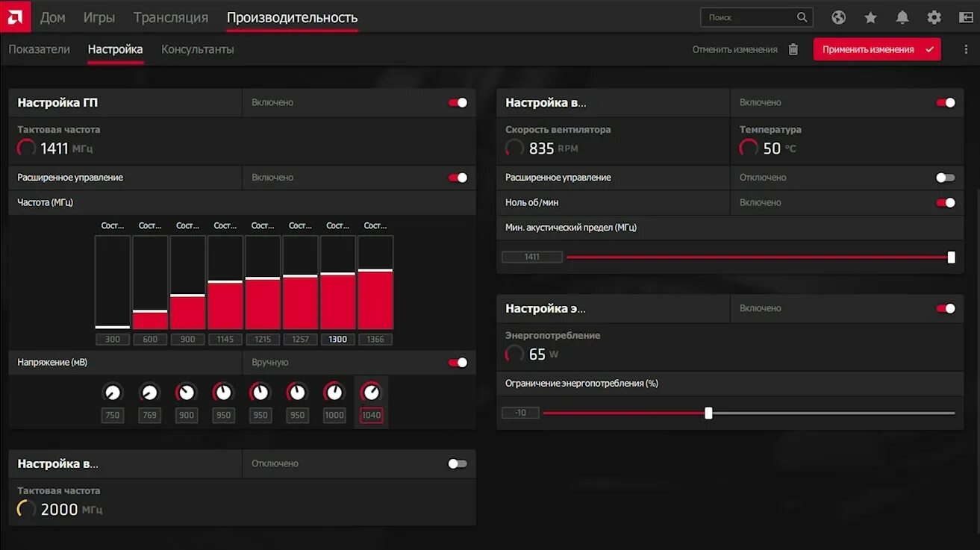Open the Трансляция tab
The height and width of the screenshot is (550, 980).
tap(171, 17)
